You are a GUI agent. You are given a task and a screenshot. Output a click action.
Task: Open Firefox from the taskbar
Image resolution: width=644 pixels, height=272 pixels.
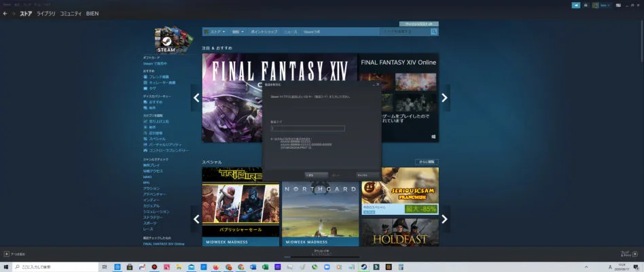[216, 267]
